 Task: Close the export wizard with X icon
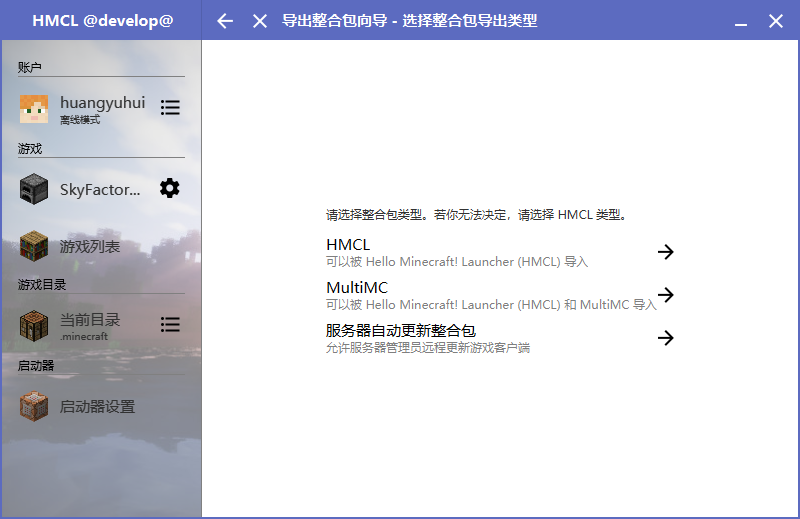tap(260, 21)
